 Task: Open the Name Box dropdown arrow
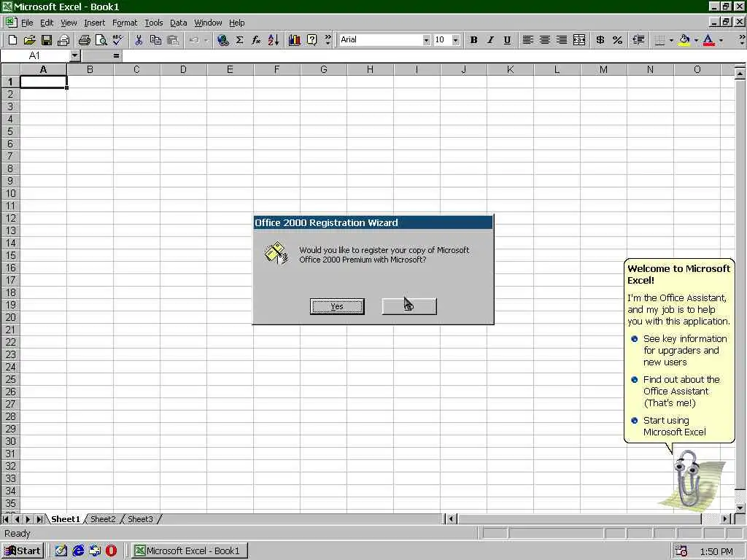coord(75,56)
